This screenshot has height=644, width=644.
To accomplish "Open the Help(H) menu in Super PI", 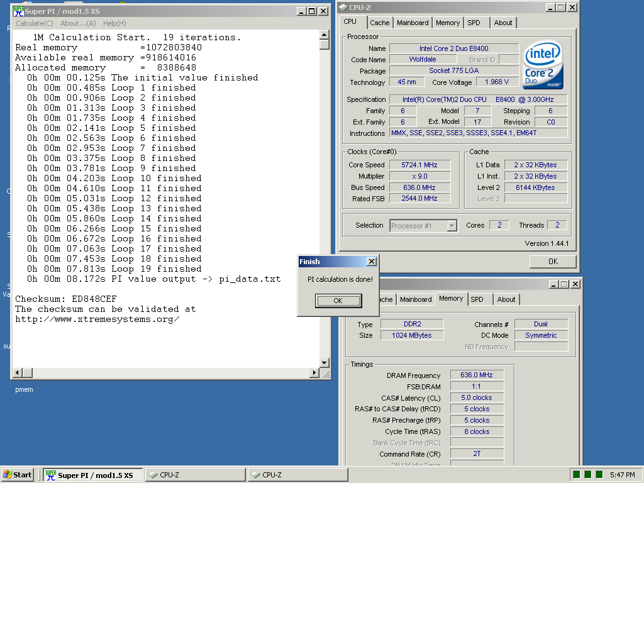I will click(114, 23).
